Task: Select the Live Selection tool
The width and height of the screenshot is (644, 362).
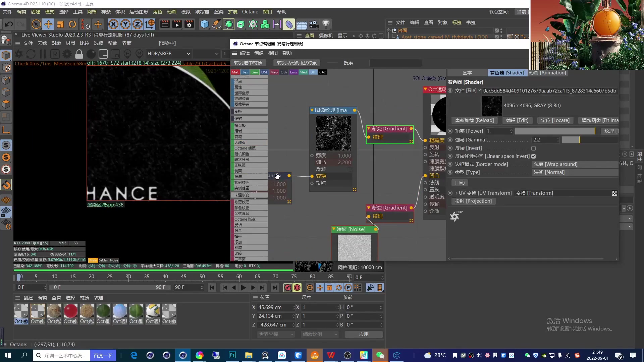Action: point(36,24)
